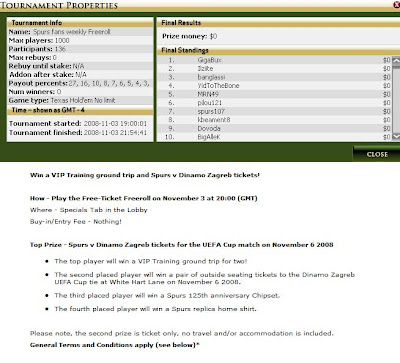Select kbeament8 standings row
Viewport: 400px width, 363px height.
pyautogui.click(x=275, y=120)
